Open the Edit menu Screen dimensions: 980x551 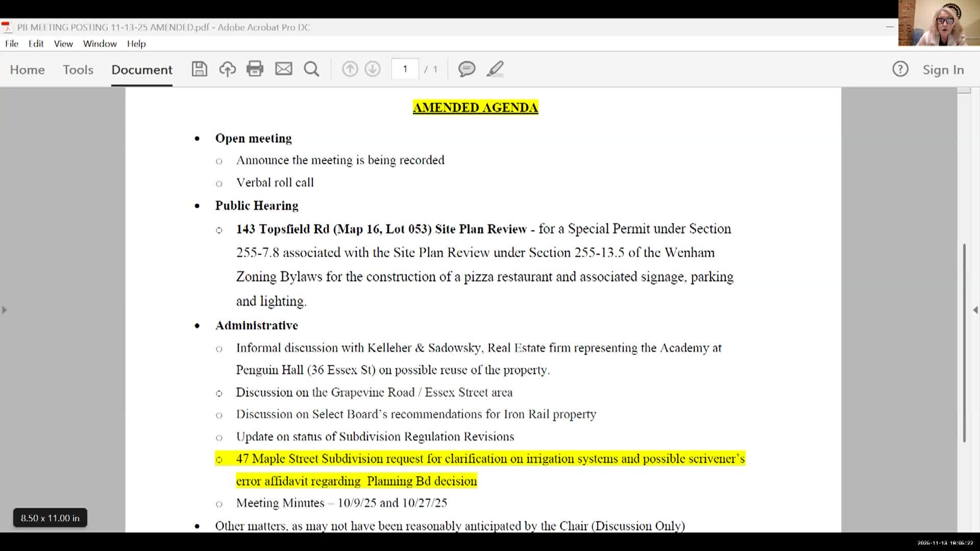coord(35,44)
